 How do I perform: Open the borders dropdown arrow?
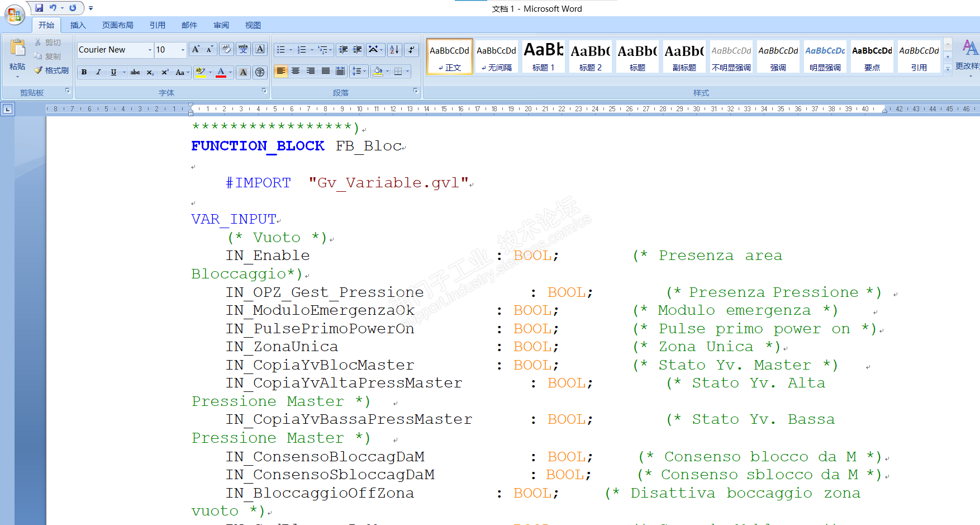point(407,71)
